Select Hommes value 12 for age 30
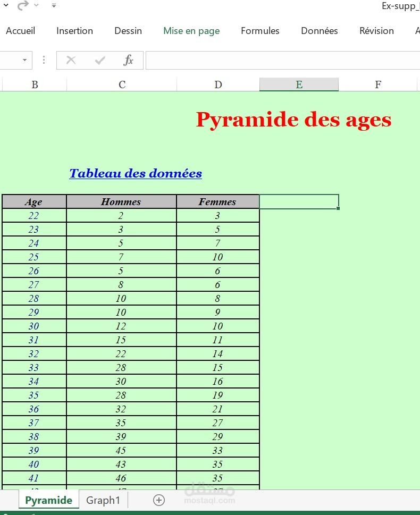This screenshot has height=515, width=420. pyautogui.click(x=121, y=326)
